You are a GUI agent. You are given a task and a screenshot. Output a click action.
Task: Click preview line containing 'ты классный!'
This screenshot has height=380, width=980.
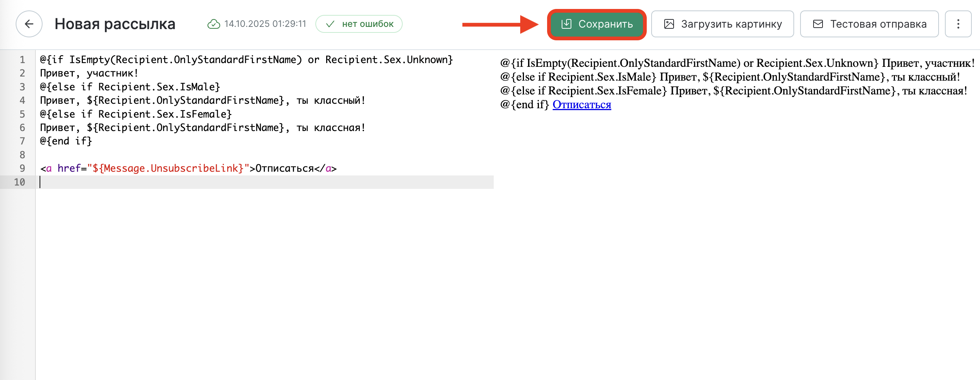point(730,77)
